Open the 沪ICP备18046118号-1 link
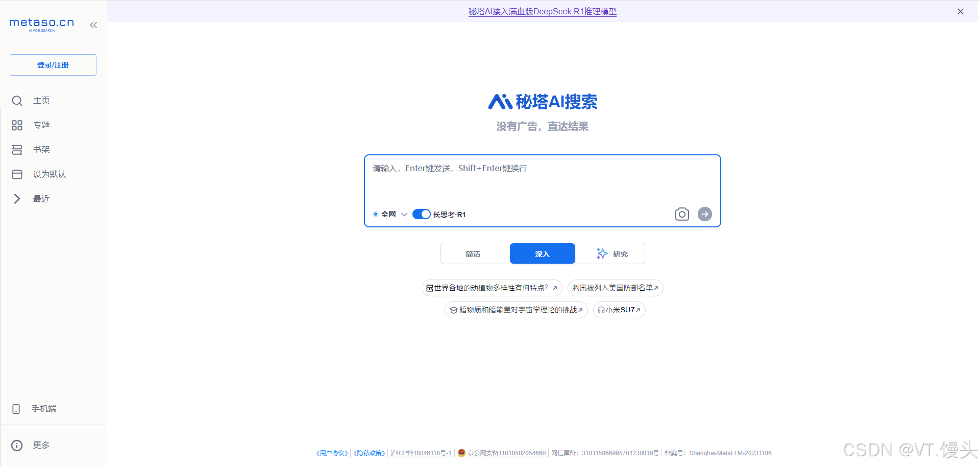This screenshot has height=466, width=980. [x=421, y=453]
